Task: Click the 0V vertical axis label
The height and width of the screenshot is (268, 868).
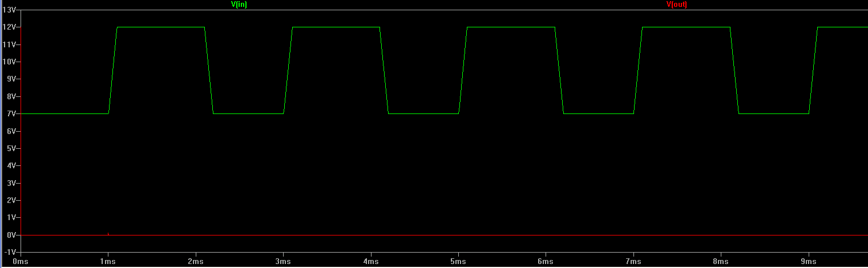Action: click(11, 235)
